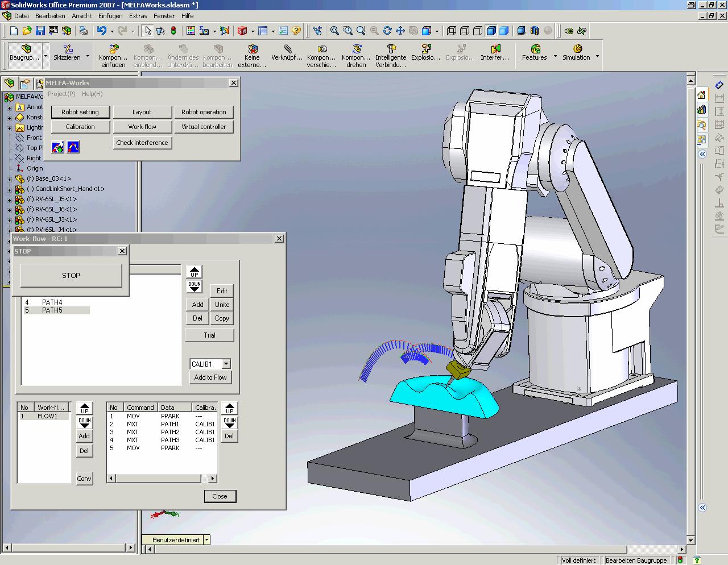
Task: Open the Help question mark icon
Action: click(x=296, y=31)
